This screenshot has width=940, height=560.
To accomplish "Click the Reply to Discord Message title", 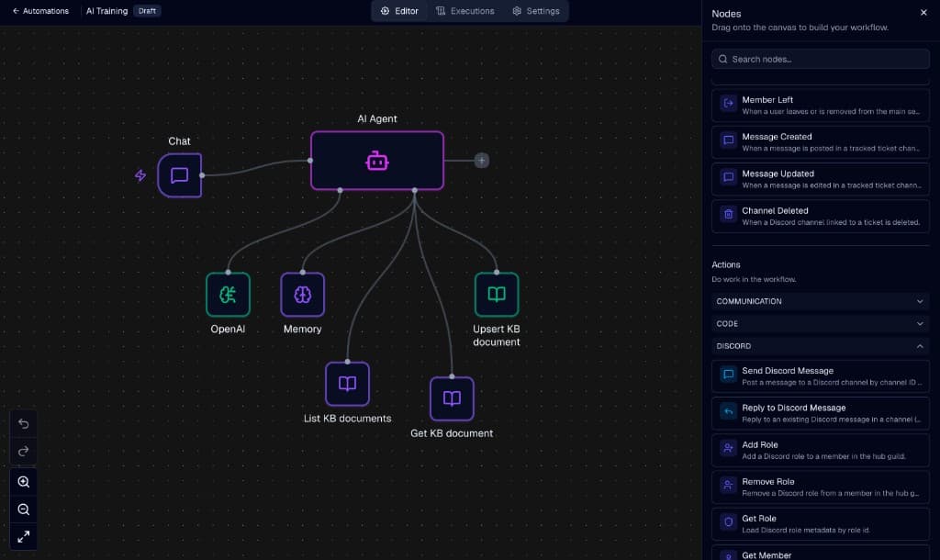I will [x=794, y=408].
